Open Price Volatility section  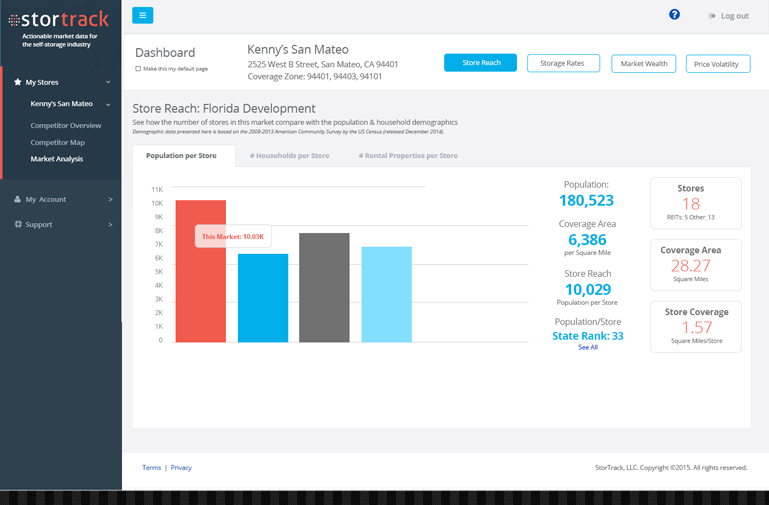click(x=716, y=63)
